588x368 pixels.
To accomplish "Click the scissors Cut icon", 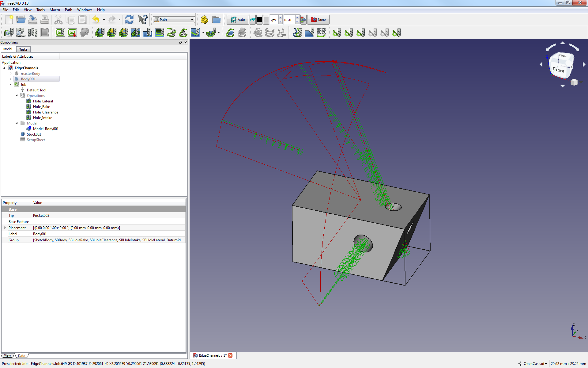I will click(x=58, y=20).
